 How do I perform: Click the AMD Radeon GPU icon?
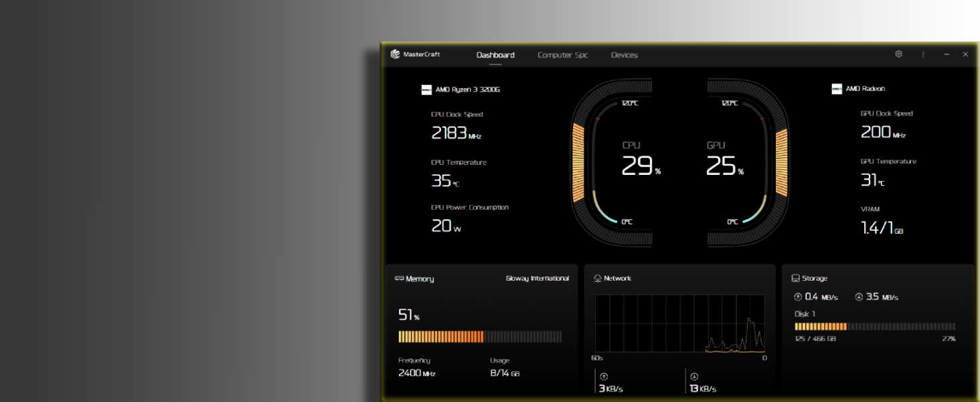pos(837,89)
